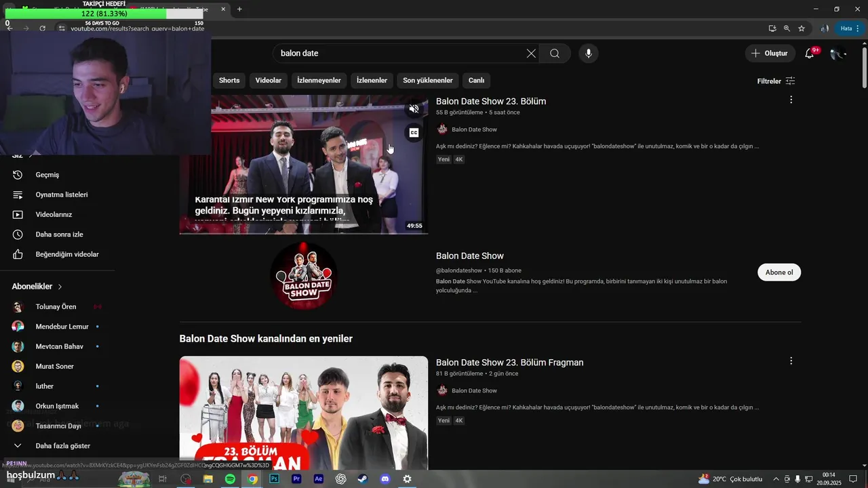This screenshot has width=868, height=488.
Task: Select the Shorts filter chip
Action: (x=229, y=81)
